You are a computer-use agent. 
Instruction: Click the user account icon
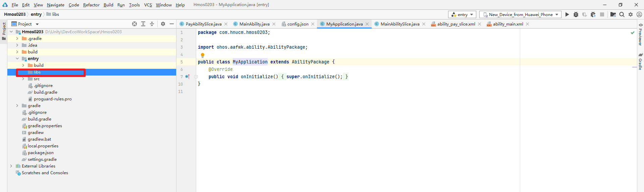[639, 14]
